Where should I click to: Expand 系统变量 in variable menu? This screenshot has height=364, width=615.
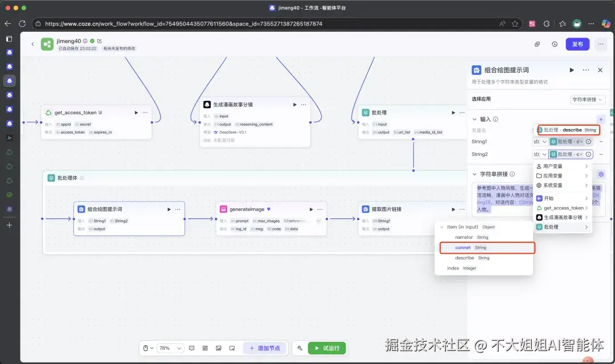coord(563,185)
